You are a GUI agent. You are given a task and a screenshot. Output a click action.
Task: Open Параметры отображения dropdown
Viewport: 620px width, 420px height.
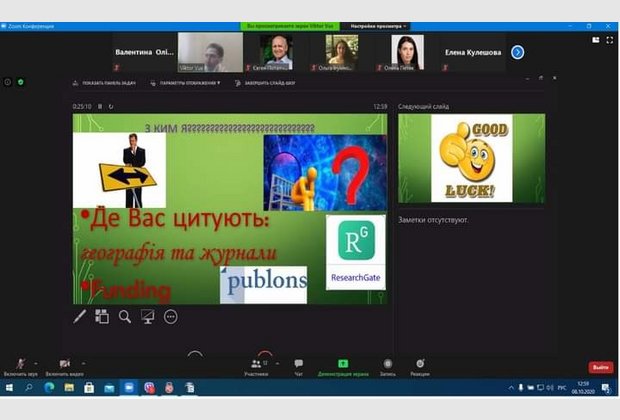click(185, 83)
